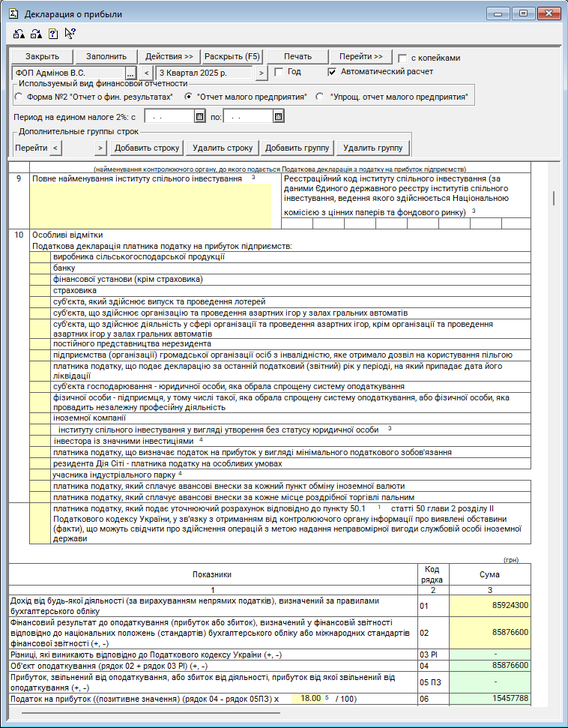Image resolution: width=568 pixels, height=728 pixels.
Task: Activate the What's This cursor help icon
Action: [x=70, y=33]
